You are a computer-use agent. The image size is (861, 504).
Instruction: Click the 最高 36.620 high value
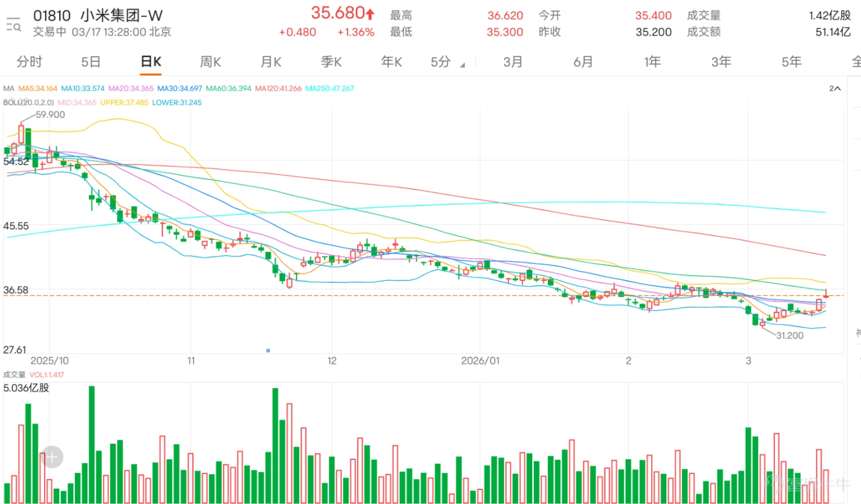(505, 16)
